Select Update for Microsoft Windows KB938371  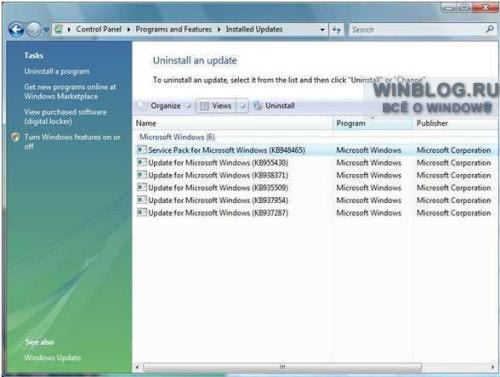(x=218, y=175)
